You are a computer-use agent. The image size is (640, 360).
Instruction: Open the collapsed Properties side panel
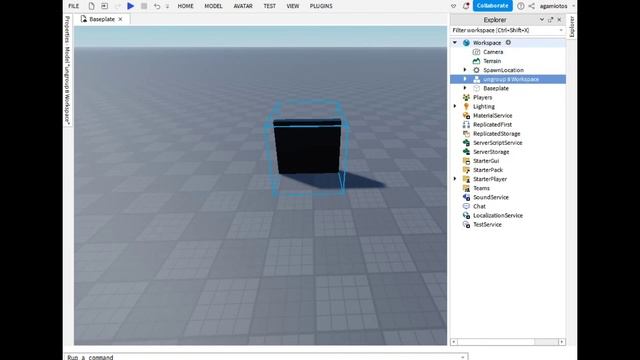68,70
